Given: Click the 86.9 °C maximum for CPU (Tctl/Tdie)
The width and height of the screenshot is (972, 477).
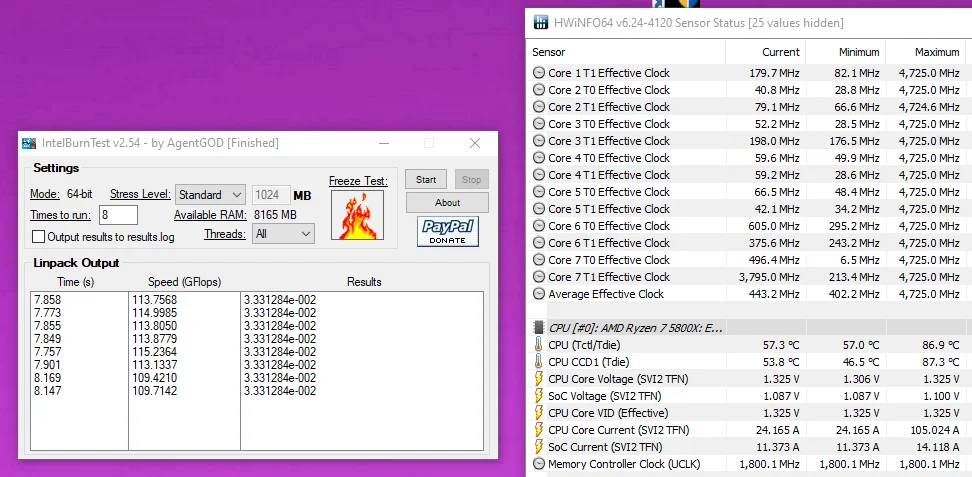Looking at the screenshot, I should click(x=940, y=345).
